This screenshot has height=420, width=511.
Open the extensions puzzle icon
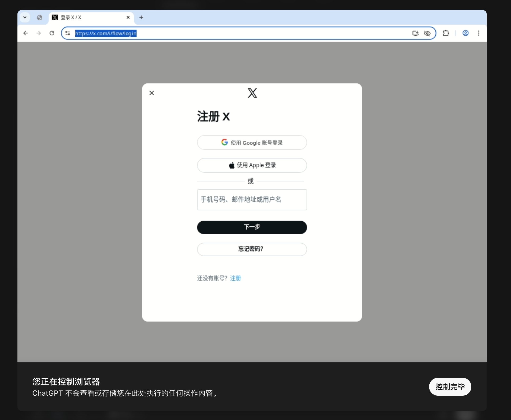point(446,33)
